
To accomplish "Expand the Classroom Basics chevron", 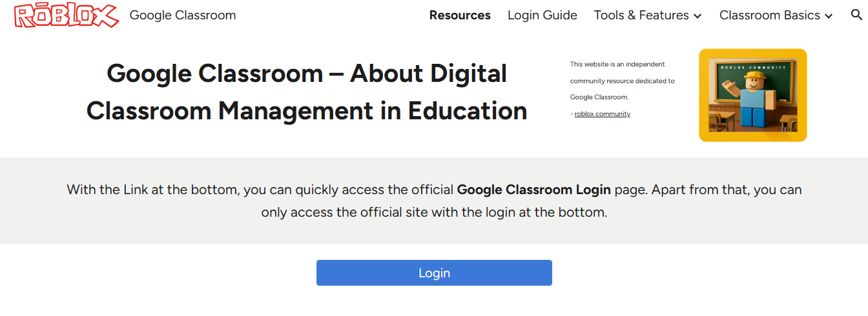I will pyautogui.click(x=829, y=16).
